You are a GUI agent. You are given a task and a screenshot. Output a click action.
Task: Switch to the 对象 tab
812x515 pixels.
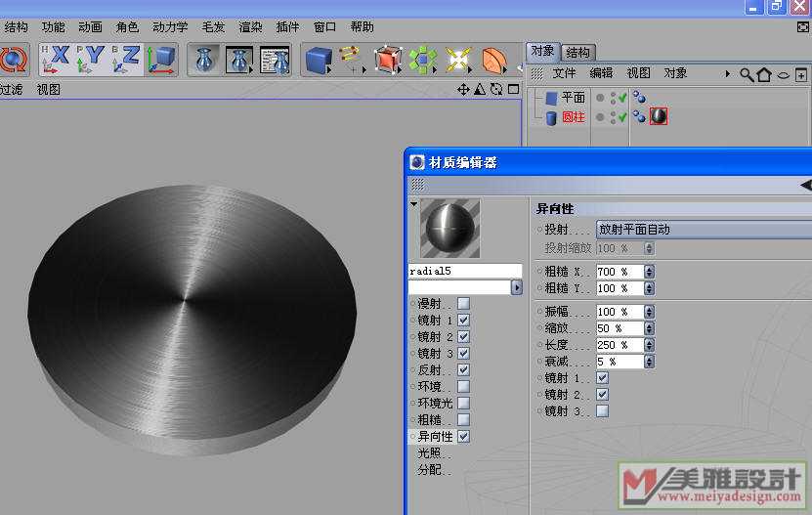pyautogui.click(x=542, y=51)
